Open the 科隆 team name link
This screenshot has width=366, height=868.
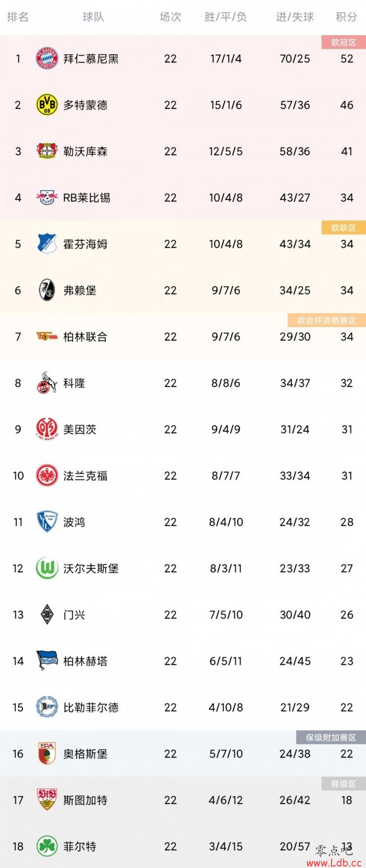74,383
